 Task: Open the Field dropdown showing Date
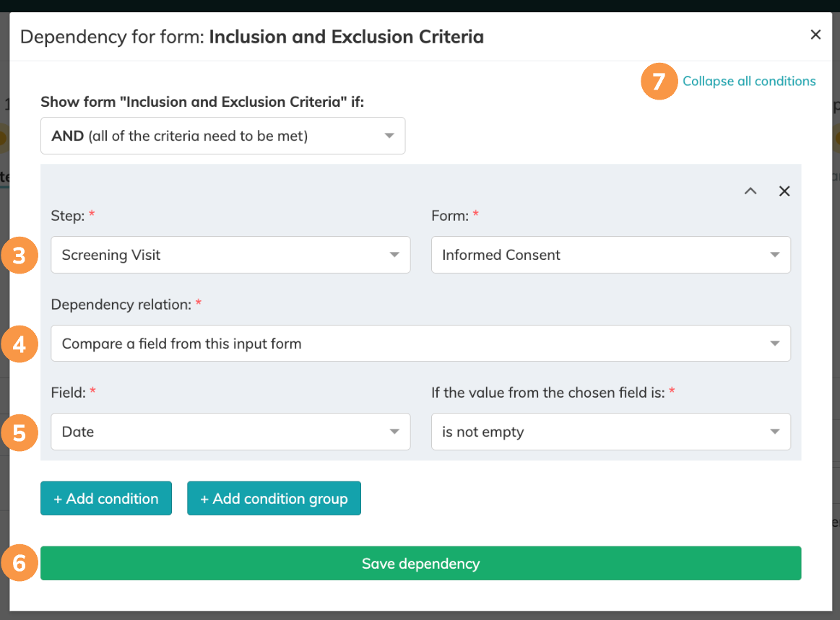pyautogui.click(x=230, y=432)
